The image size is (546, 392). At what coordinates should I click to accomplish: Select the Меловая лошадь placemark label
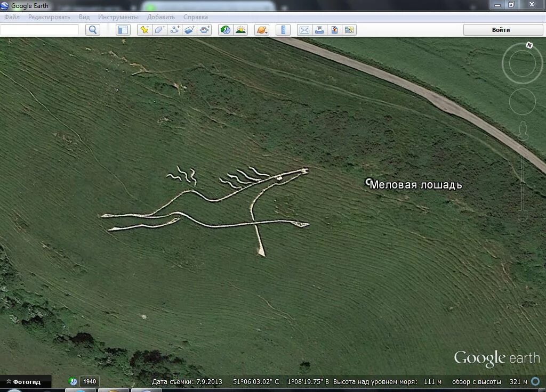(x=415, y=184)
